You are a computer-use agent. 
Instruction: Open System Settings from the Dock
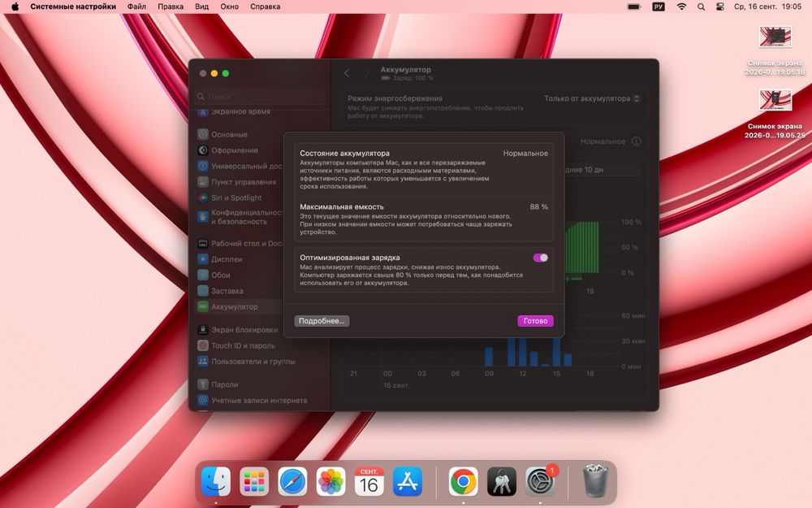tap(540, 481)
